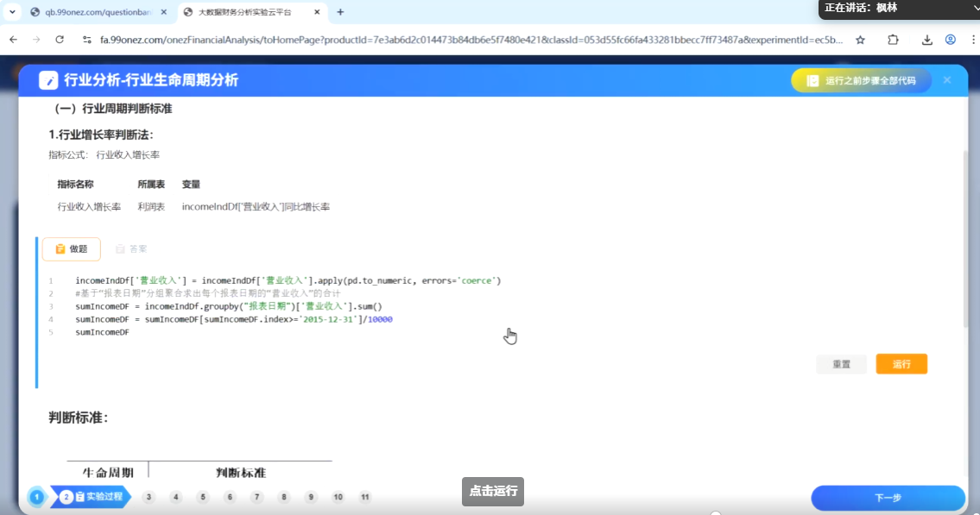Select the 做题 tab
This screenshot has width=980, height=515.
(x=72, y=248)
